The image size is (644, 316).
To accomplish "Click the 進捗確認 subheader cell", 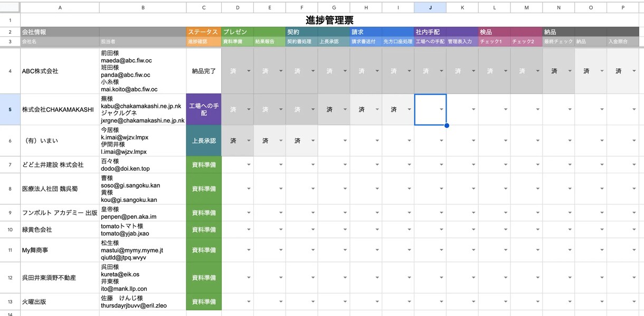I will [204, 41].
